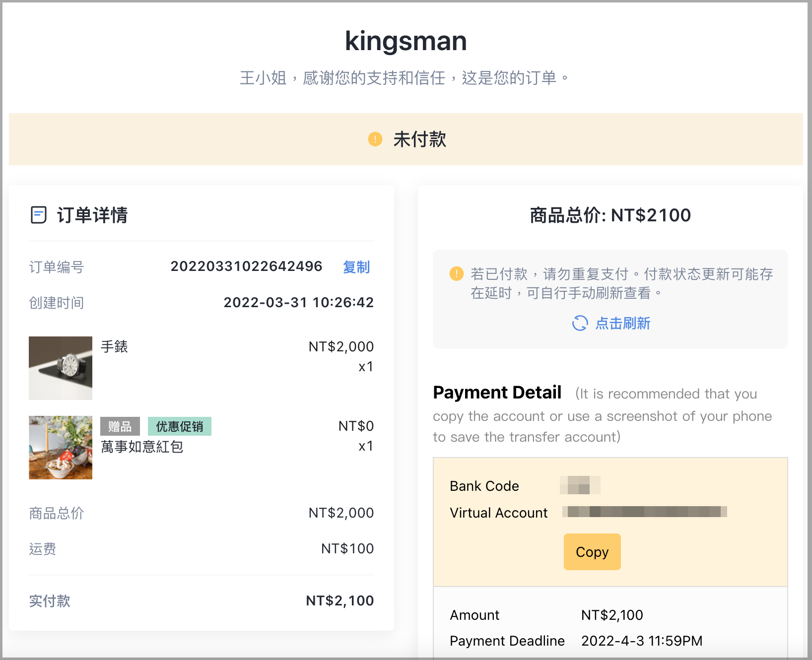
Task: Click the 萬事如意紅包 product name
Action: [x=142, y=447]
